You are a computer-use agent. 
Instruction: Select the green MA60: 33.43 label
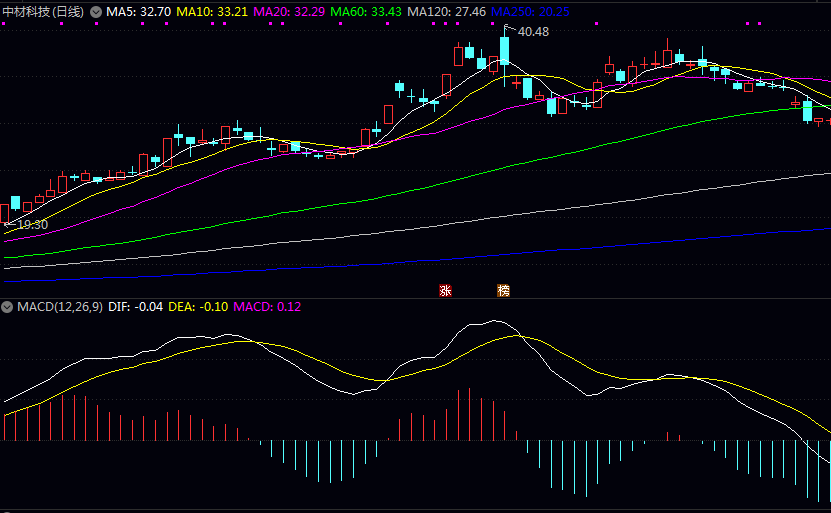tap(369, 11)
